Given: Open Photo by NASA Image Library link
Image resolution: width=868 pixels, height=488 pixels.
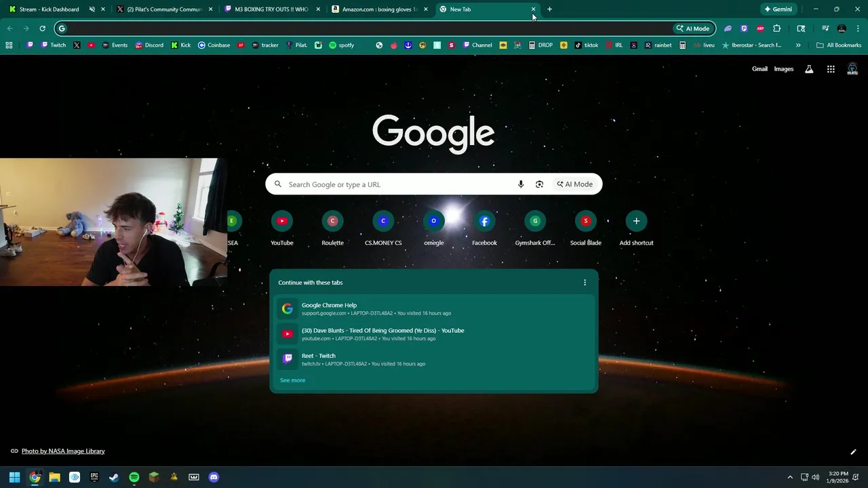Looking at the screenshot, I should (63, 451).
